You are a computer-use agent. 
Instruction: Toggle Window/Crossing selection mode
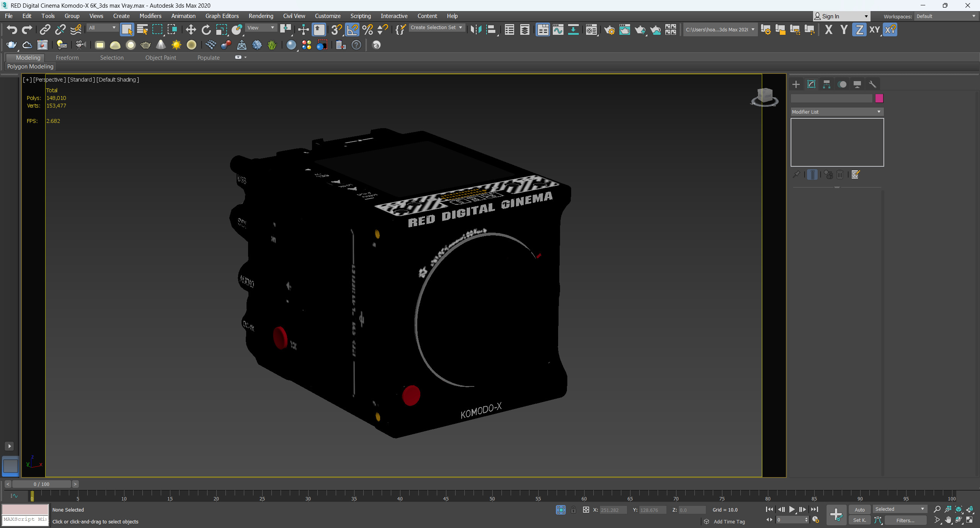click(x=172, y=29)
